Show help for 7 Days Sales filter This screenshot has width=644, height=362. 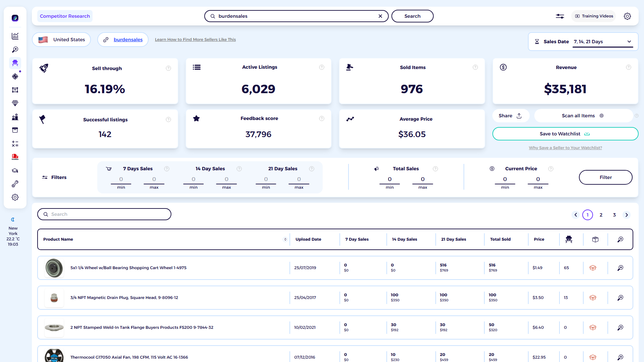pos(167,169)
